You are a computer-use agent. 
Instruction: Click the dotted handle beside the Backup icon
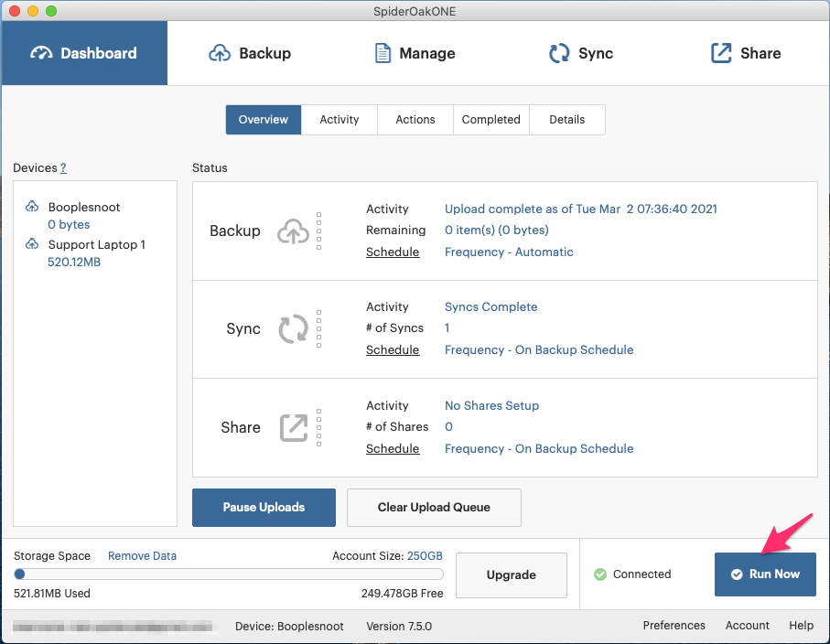[318, 231]
